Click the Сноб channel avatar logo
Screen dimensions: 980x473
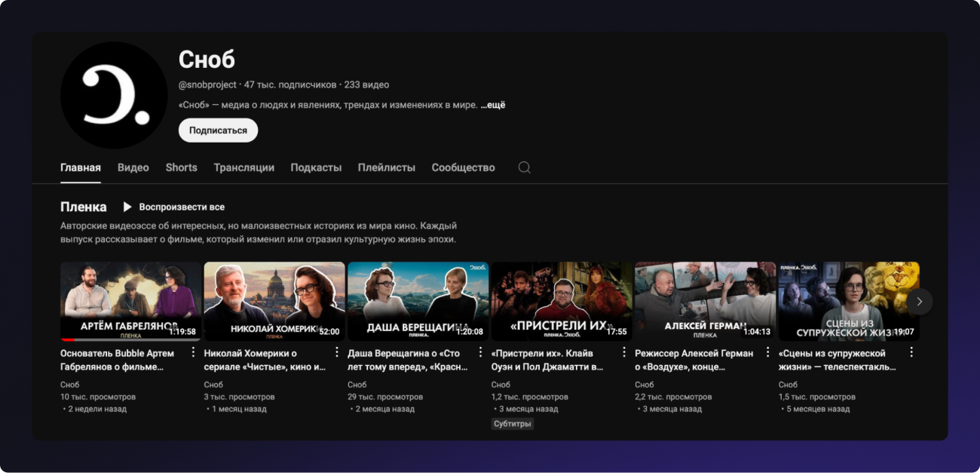[114, 95]
